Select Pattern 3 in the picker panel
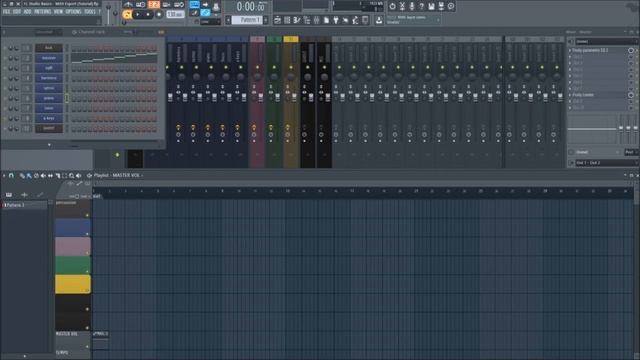This screenshot has height=360, width=640. pyautogui.click(x=24, y=205)
